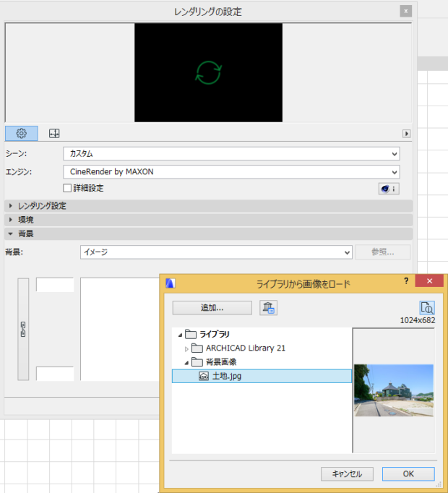Viewport: 448px width, 493px height.
Task: Open the Library Manager icon
Action: coord(268,307)
